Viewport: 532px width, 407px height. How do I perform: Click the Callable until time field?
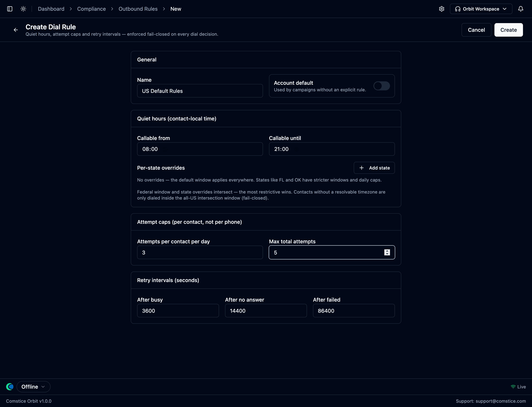[x=332, y=149]
